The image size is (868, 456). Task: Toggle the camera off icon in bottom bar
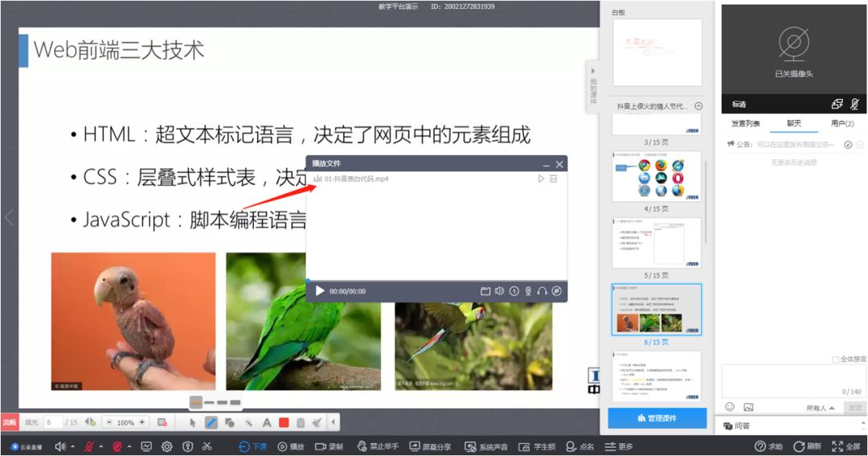coord(117,446)
